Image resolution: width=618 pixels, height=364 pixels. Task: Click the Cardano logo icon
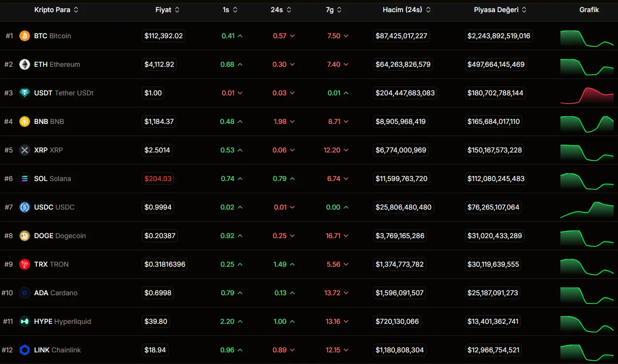(25, 293)
